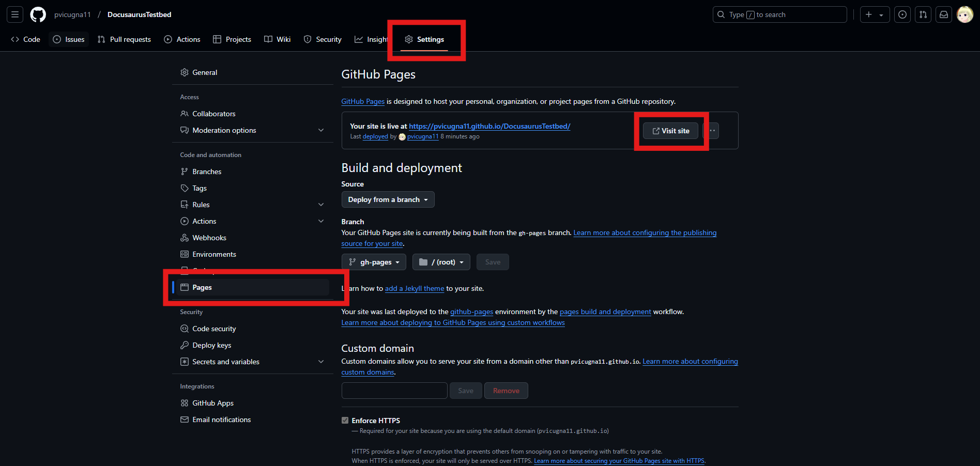Screen dimensions: 980x466
Task: Open the notifications inbox icon
Action: pyautogui.click(x=943, y=14)
